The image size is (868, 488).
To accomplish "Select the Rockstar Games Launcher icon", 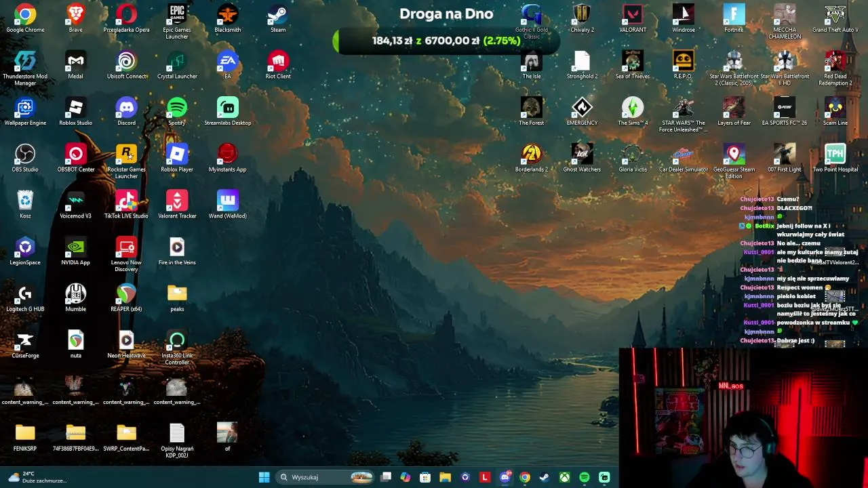I will (126, 161).
